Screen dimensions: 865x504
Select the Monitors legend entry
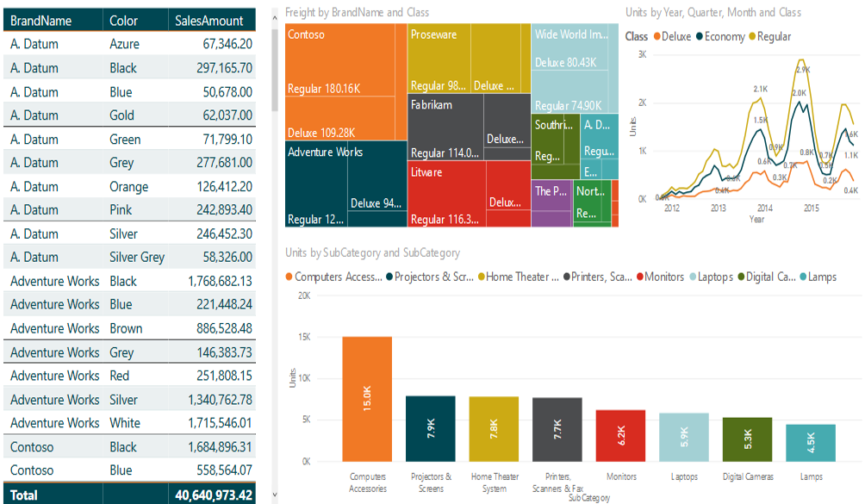point(660,277)
